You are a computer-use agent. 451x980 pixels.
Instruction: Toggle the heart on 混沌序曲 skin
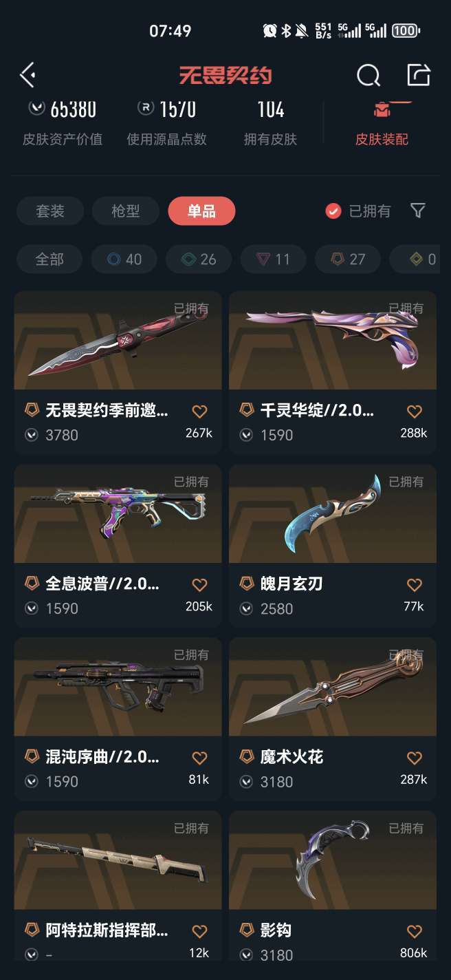(x=199, y=758)
